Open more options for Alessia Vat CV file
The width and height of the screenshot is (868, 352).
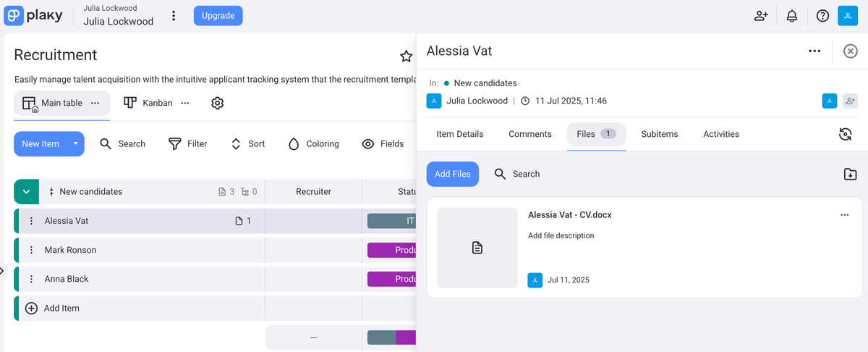click(x=844, y=215)
